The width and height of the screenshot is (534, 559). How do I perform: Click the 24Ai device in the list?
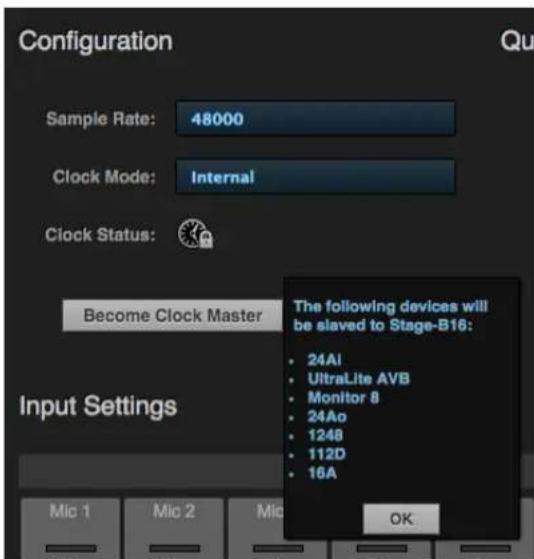(324, 360)
